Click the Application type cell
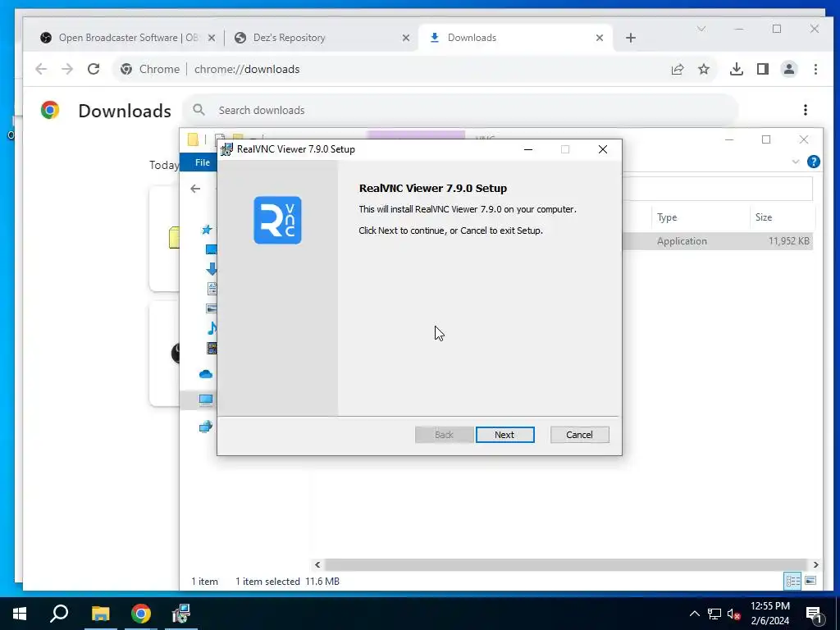 pyautogui.click(x=682, y=241)
